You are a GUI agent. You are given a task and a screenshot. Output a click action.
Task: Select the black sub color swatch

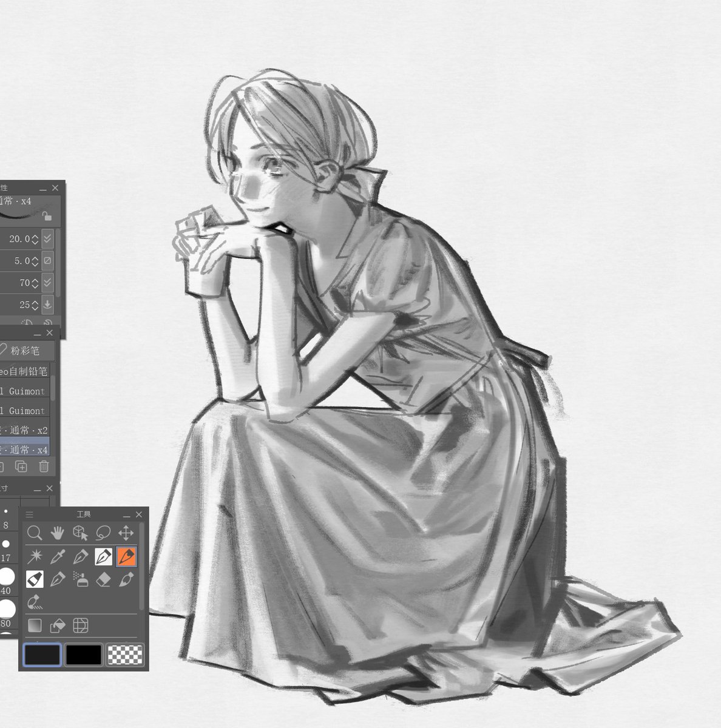(83, 655)
